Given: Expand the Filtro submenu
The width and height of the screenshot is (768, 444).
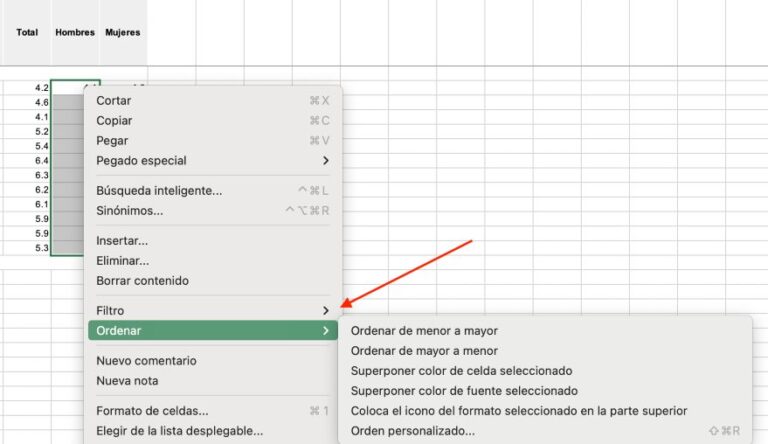Looking at the screenshot, I should (110, 310).
